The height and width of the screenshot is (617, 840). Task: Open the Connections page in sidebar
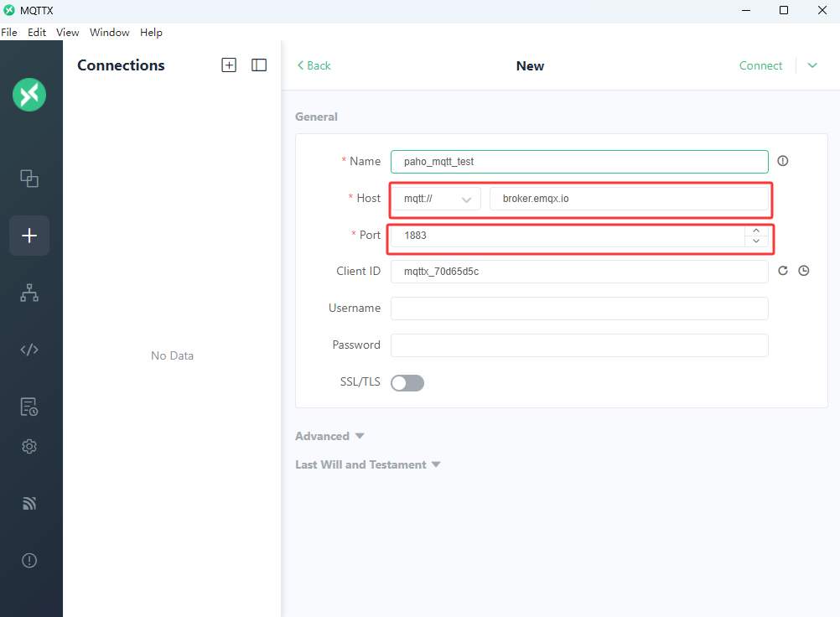coord(29,179)
